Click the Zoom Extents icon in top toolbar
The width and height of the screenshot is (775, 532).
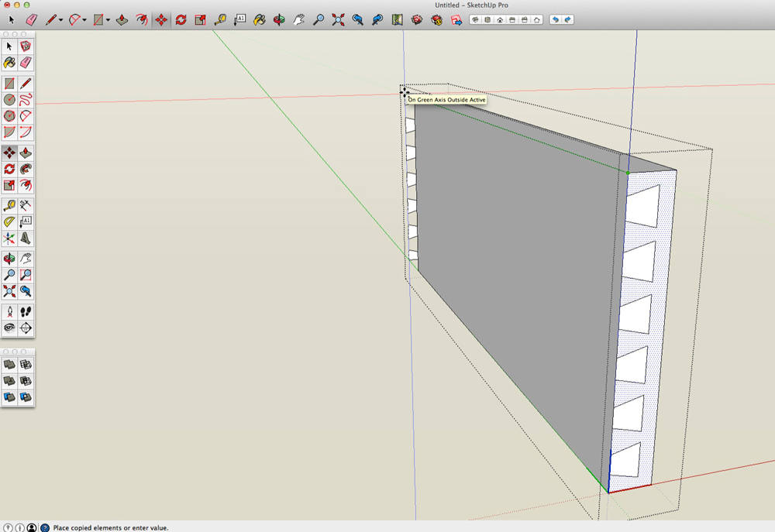(338, 19)
